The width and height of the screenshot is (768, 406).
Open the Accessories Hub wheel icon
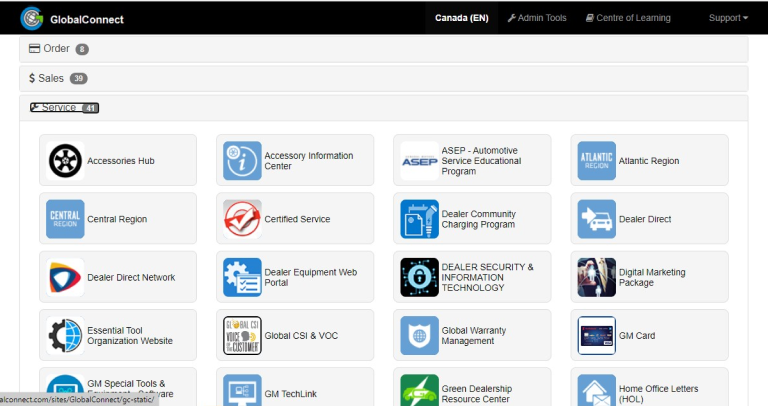tap(65, 161)
